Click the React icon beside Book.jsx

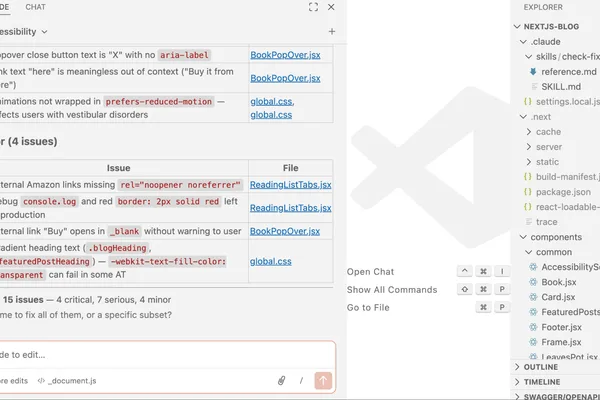[533, 282]
